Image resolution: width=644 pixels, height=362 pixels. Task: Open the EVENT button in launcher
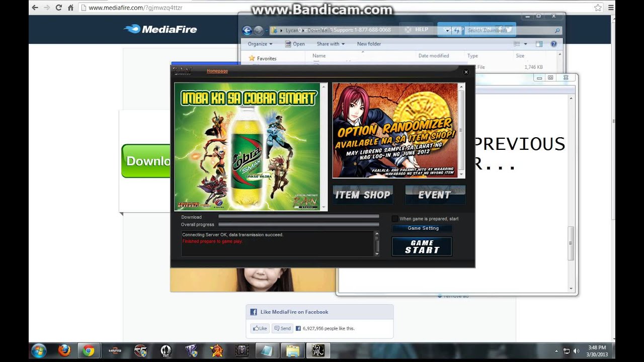pos(435,195)
